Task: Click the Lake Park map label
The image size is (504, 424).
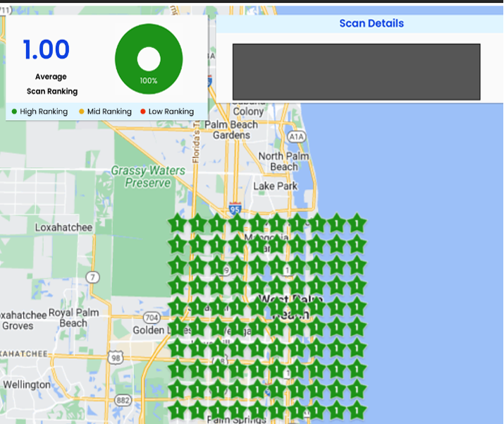Action: point(276,186)
